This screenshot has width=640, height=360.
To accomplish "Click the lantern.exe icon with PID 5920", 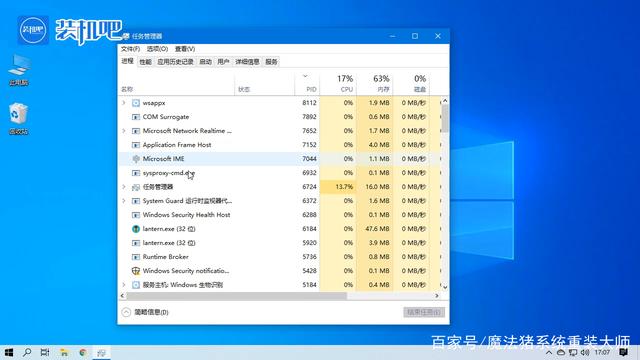I will click(x=136, y=243).
